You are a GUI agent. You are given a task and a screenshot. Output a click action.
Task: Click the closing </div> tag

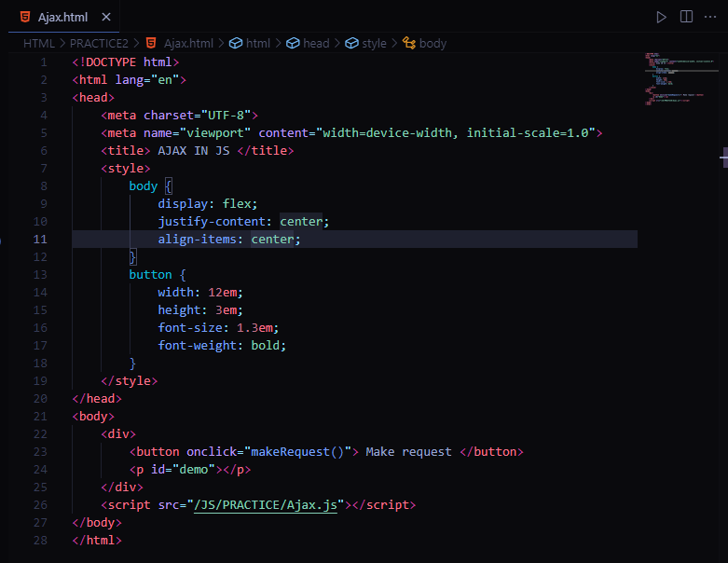[122, 487]
